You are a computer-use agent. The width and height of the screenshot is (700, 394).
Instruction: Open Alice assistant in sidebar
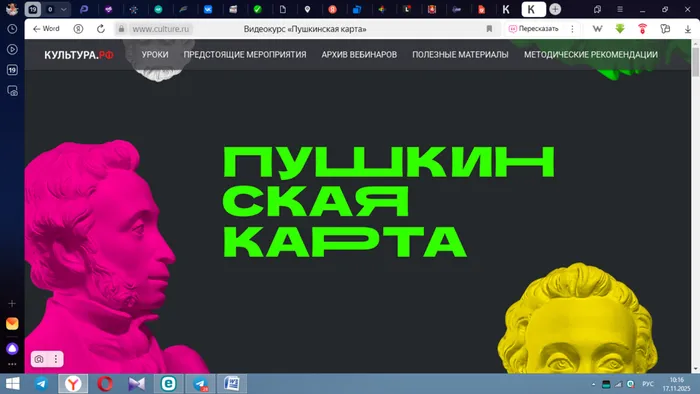point(12,348)
